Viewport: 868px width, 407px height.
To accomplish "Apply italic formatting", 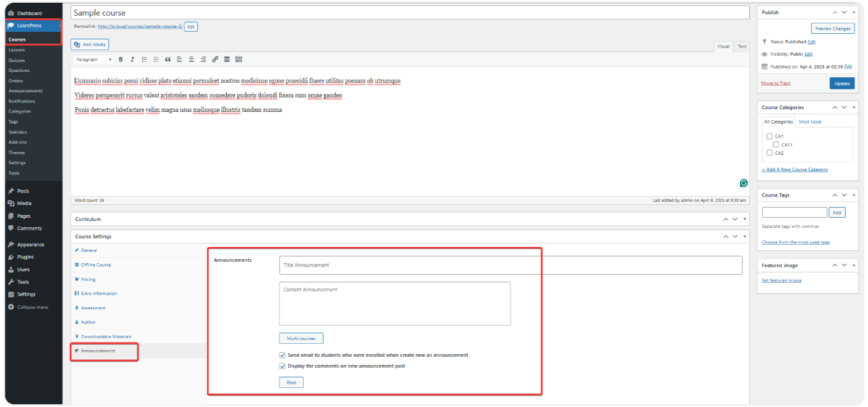I will tap(132, 59).
